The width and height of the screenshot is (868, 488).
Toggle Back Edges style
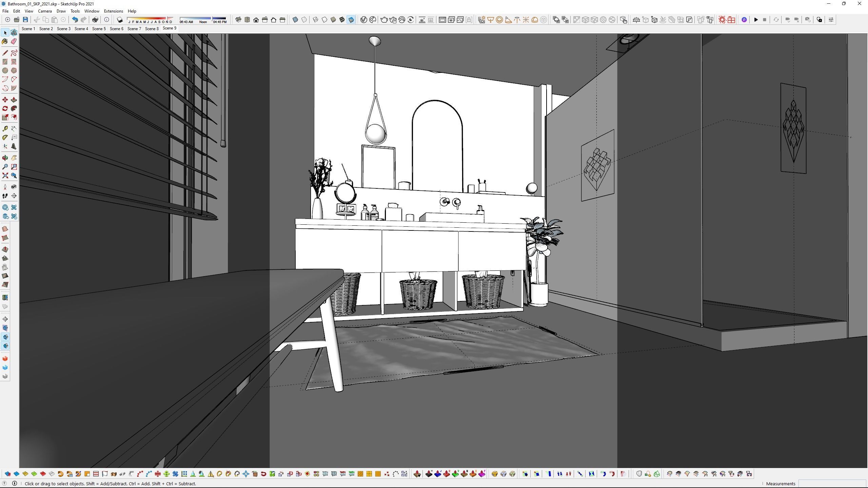304,20
